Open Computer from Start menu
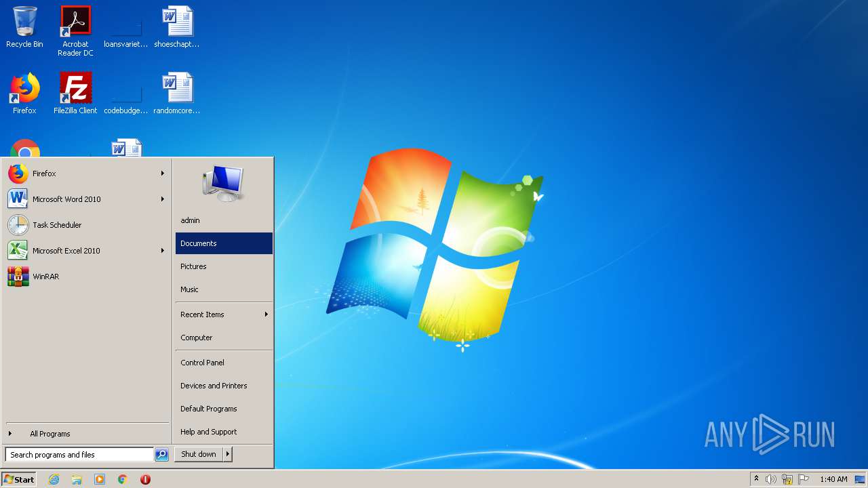This screenshot has height=488, width=868. (x=224, y=338)
